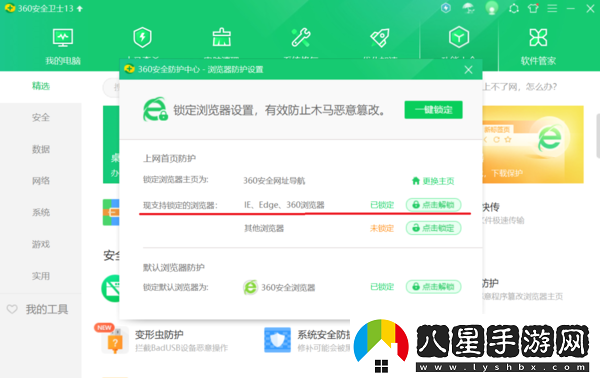Click the locked browser icon in dialog header

click(x=155, y=109)
